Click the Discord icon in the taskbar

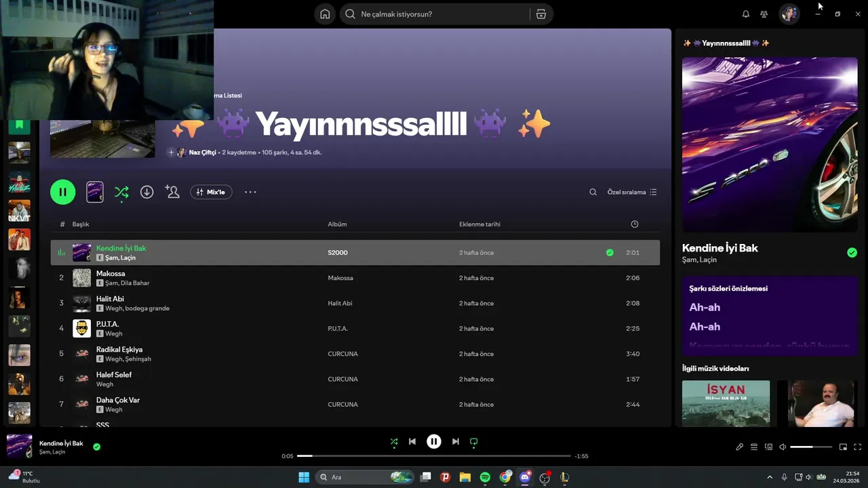(525, 477)
